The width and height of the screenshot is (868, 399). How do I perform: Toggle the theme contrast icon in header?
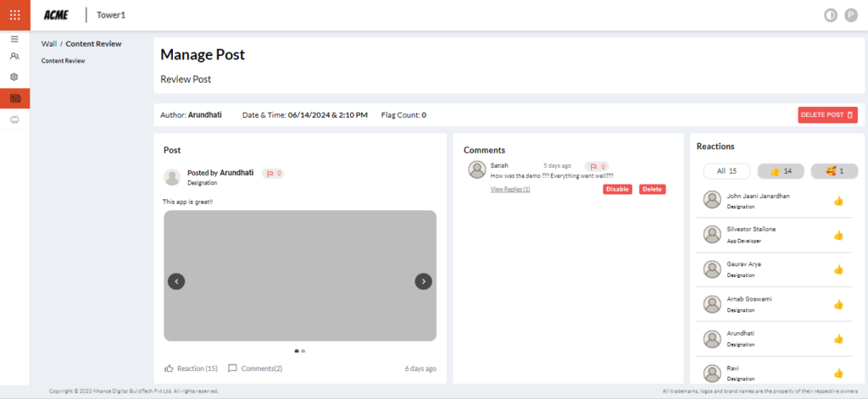(830, 15)
